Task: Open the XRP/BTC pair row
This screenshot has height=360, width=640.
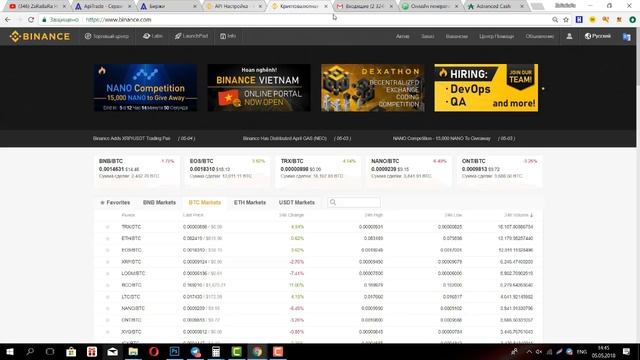Action: pyautogui.click(x=318, y=262)
